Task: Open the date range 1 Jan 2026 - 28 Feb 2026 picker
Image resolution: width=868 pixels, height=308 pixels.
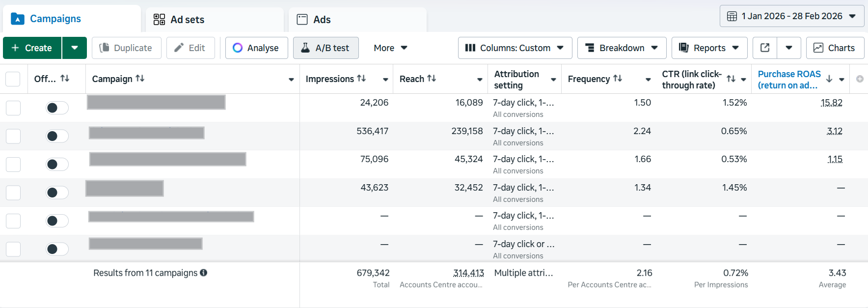Action: pos(791,16)
